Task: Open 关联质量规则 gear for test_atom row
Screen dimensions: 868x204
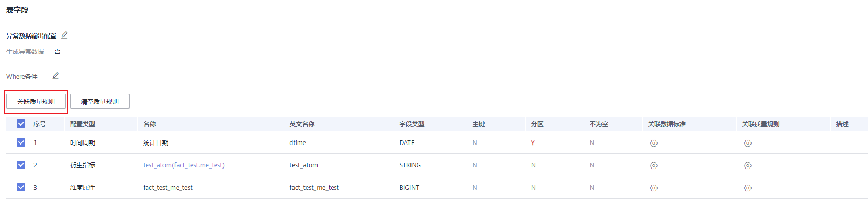Action: point(747,165)
